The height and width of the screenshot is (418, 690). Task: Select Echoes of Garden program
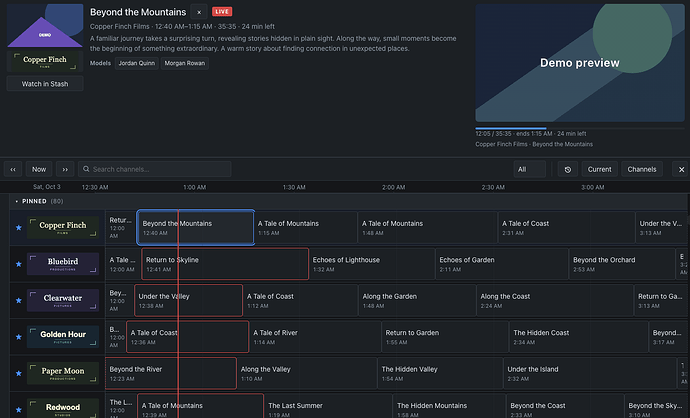(x=502, y=264)
